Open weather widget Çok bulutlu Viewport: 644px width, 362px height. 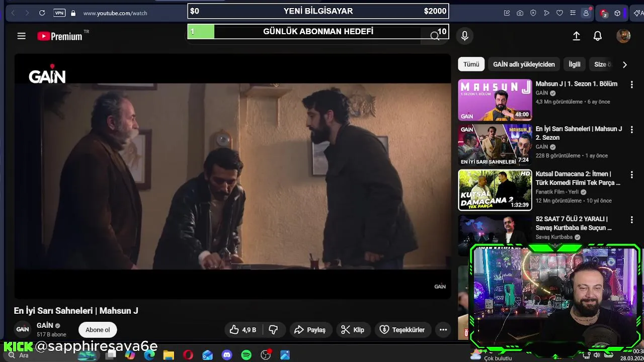pos(491,356)
